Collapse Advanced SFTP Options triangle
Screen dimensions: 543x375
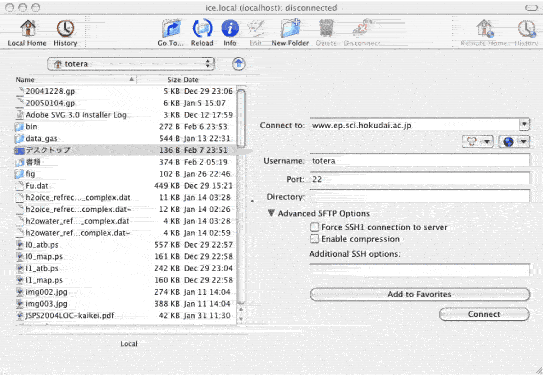[271, 213]
